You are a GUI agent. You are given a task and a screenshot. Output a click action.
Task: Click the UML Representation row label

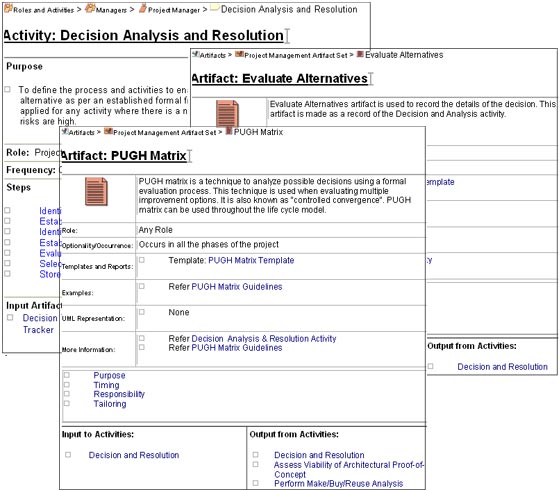coord(94,318)
